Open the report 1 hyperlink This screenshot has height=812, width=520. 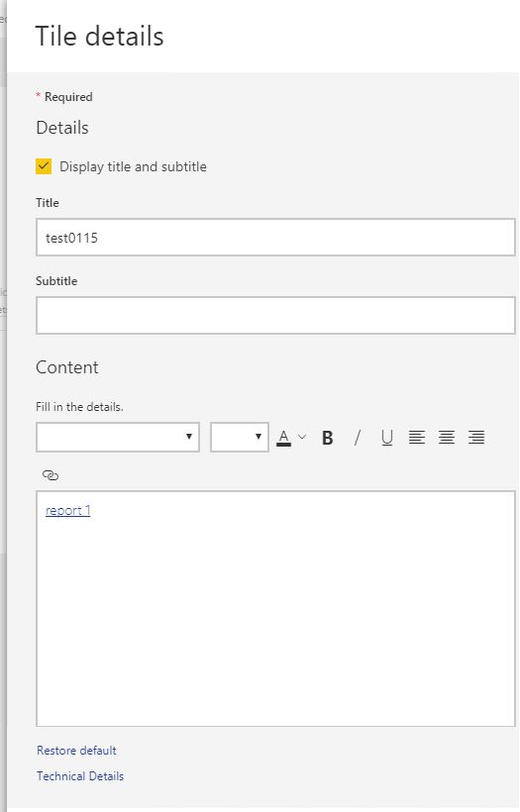(68, 511)
